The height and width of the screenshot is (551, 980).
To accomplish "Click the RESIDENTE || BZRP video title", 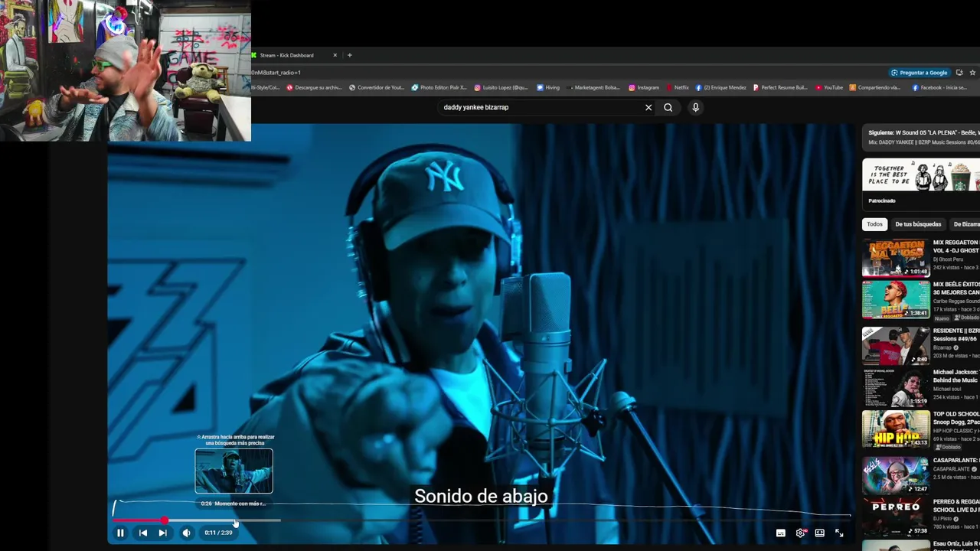I will (x=956, y=334).
